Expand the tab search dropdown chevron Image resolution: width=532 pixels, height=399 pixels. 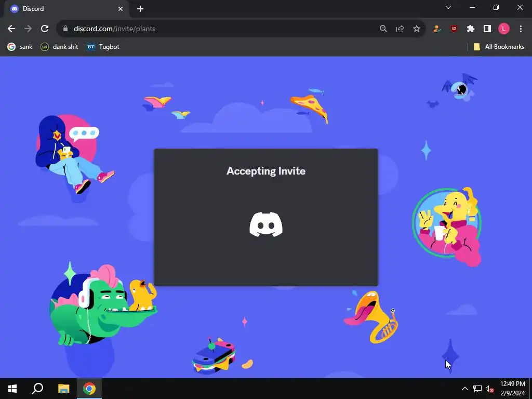click(448, 7)
